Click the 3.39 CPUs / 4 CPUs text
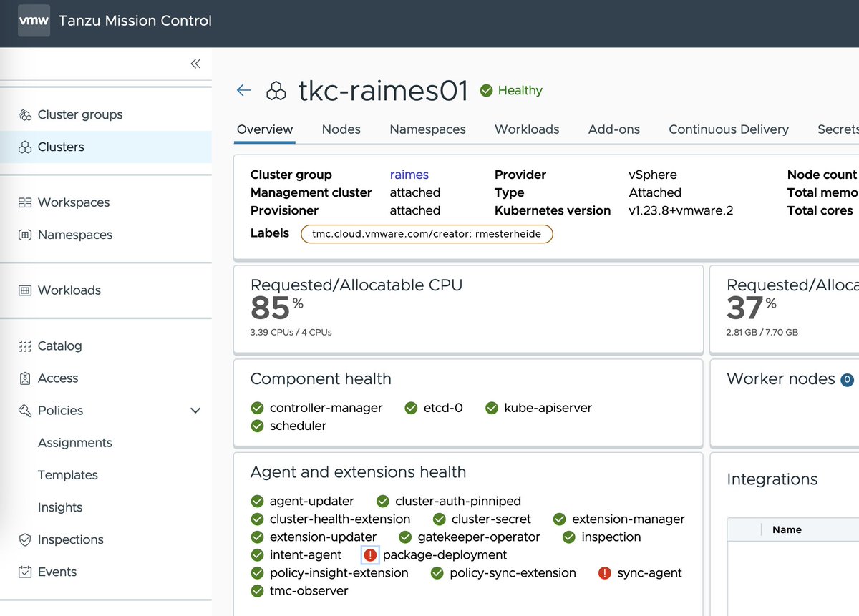Viewport: 859px width, 616px height. click(x=291, y=332)
